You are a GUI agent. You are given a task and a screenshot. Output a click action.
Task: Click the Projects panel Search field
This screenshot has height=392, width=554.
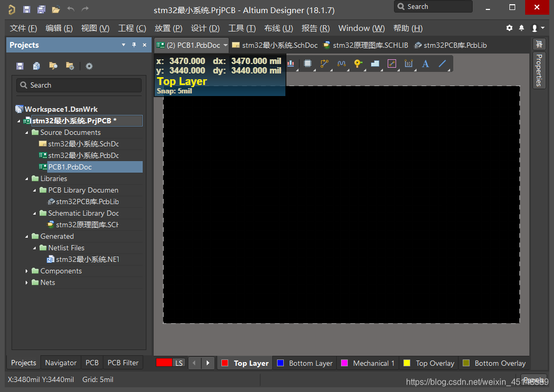[x=79, y=85]
